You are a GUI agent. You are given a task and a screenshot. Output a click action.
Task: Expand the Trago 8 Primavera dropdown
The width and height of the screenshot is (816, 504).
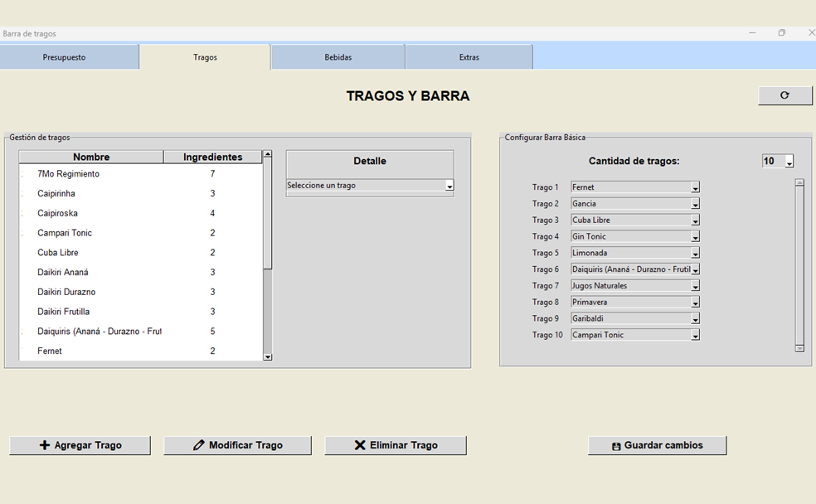635,303
